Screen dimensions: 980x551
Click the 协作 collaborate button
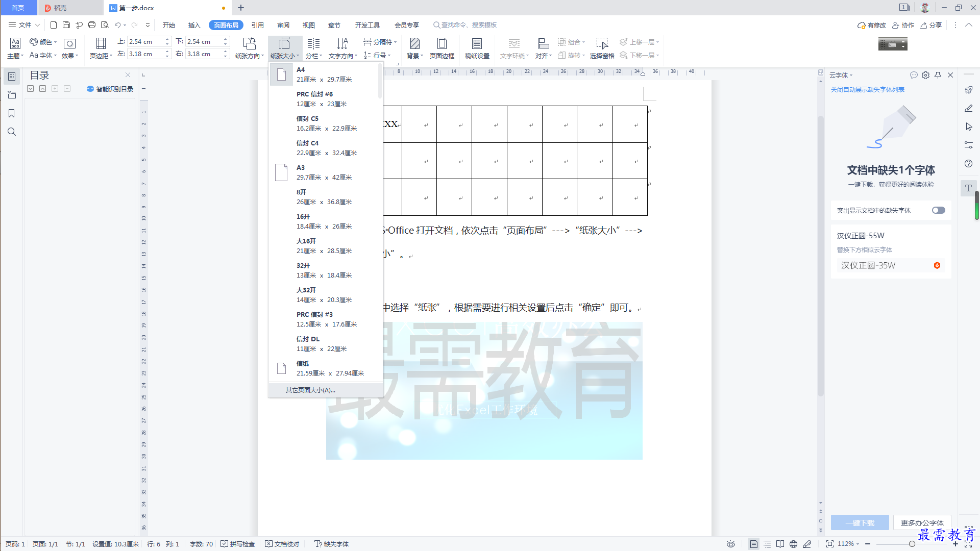[x=903, y=25]
